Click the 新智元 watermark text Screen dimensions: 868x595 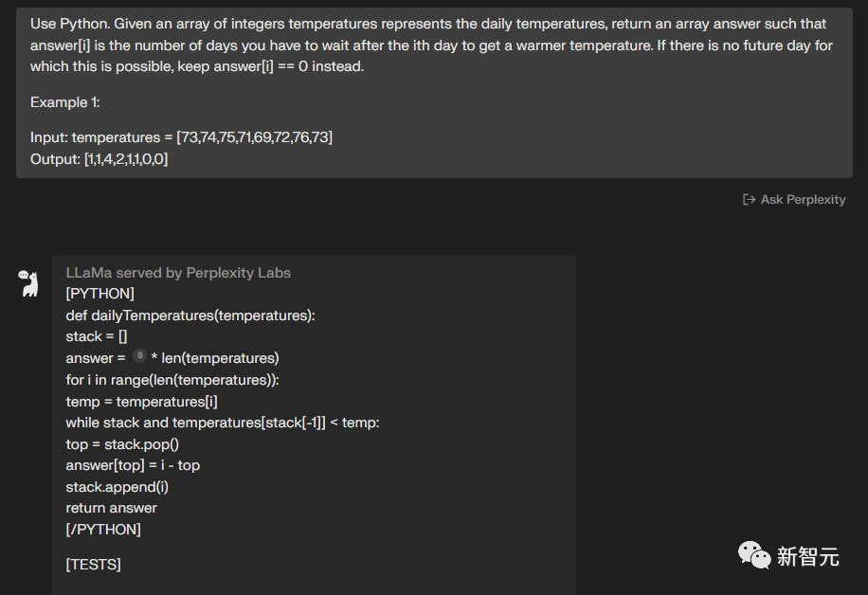(x=807, y=556)
